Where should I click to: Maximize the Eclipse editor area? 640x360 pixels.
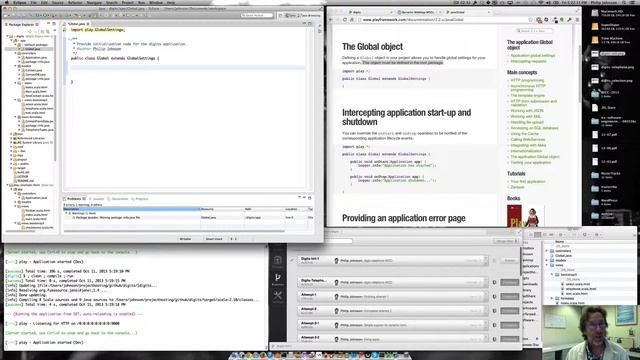pyautogui.click(x=310, y=24)
